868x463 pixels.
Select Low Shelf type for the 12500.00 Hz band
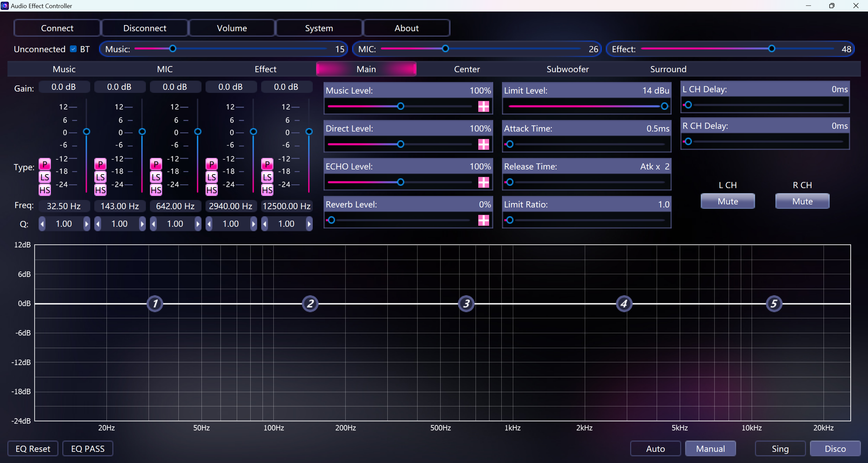pyautogui.click(x=267, y=177)
